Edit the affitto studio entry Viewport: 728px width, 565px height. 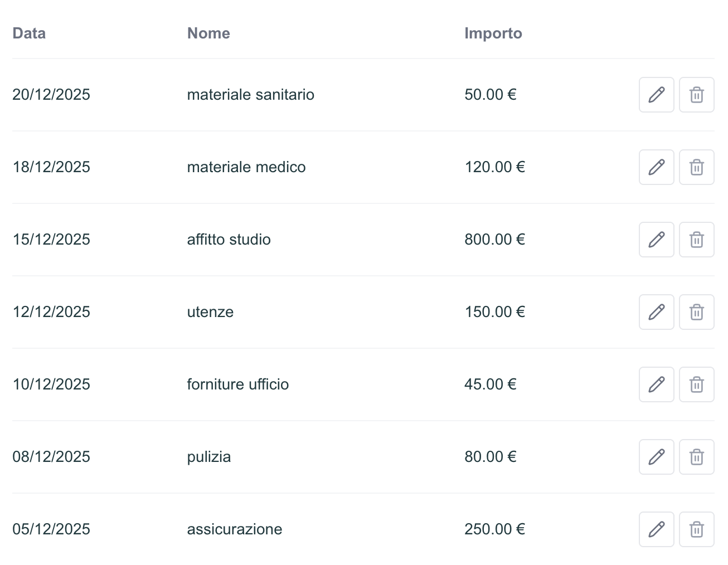coord(656,240)
